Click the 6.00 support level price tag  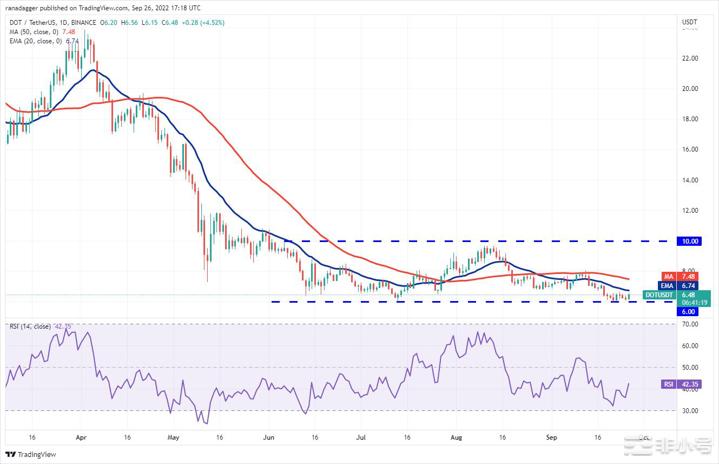coord(689,310)
